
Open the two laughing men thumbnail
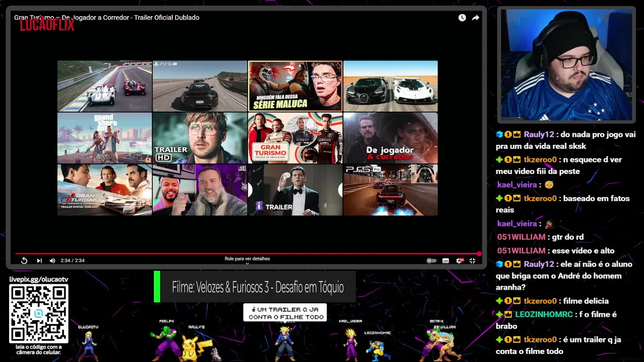pos(200,190)
